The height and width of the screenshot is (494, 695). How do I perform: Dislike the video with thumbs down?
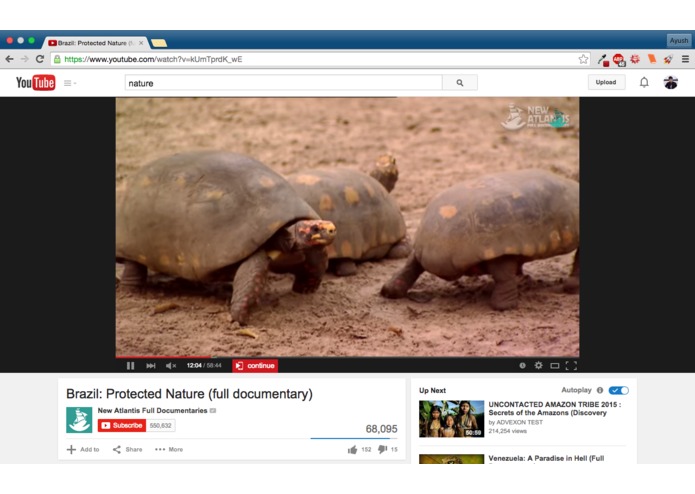click(x=382, y=450)
